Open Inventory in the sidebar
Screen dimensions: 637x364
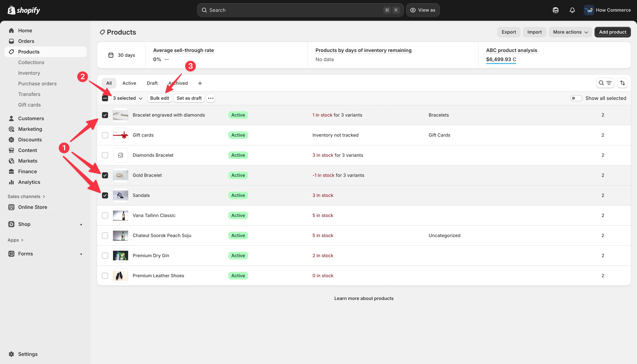click(x=29, y=73)
